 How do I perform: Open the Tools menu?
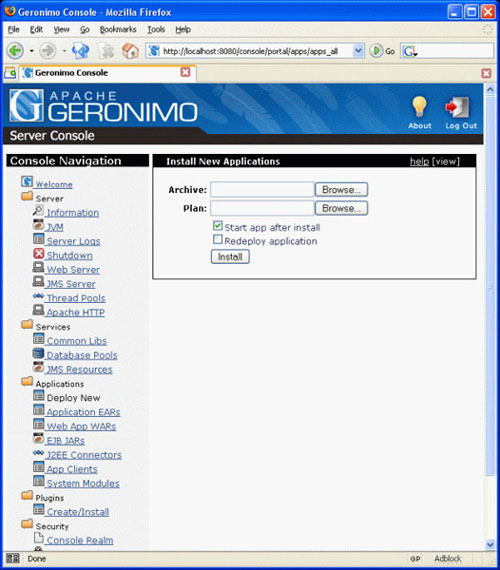pos(156,29)
